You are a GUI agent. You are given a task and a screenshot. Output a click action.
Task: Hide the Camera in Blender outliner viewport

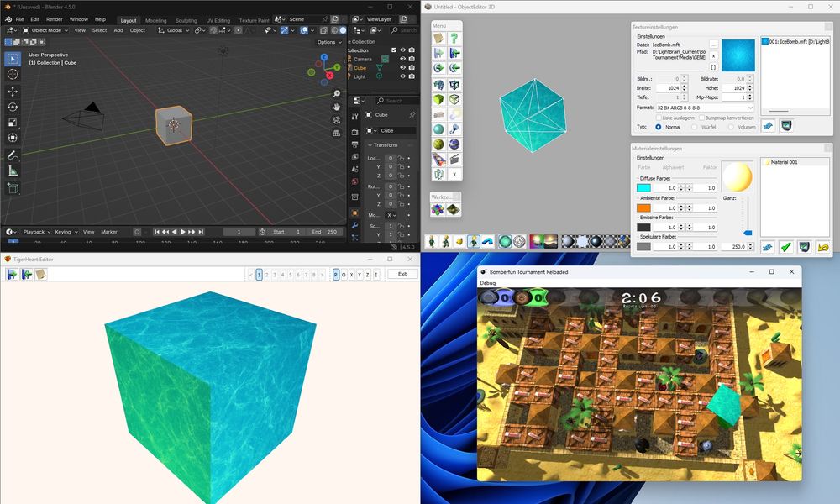pyautogui.click(x=402, y=59)
